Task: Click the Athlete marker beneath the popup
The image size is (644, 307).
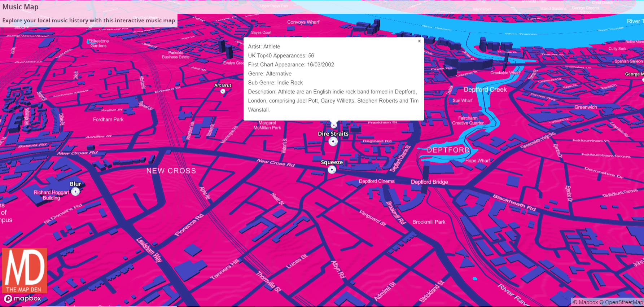Action: click(x=334, y=125)
